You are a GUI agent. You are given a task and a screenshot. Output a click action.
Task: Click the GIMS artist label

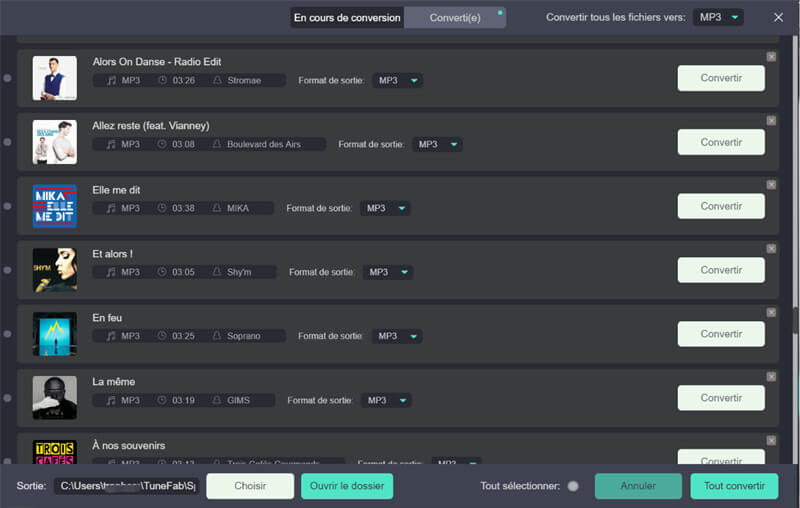pyautogui.click(x=238, y=400)
